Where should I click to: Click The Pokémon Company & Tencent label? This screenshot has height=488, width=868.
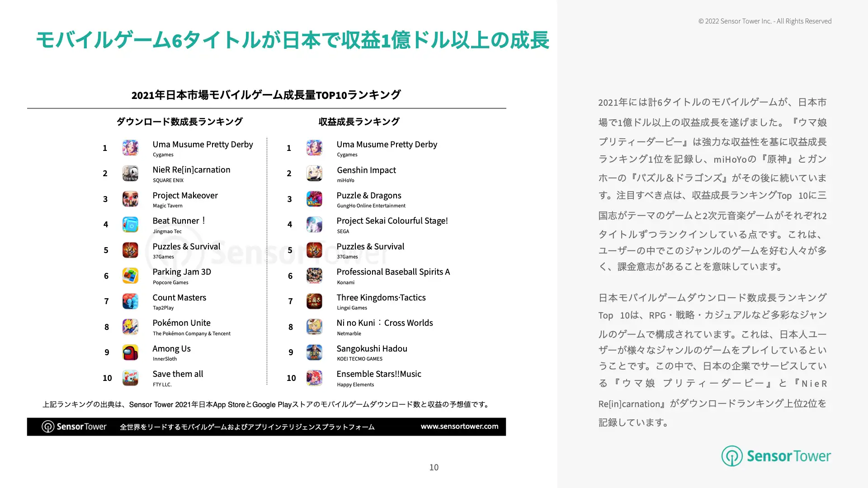tap(192, 333)
